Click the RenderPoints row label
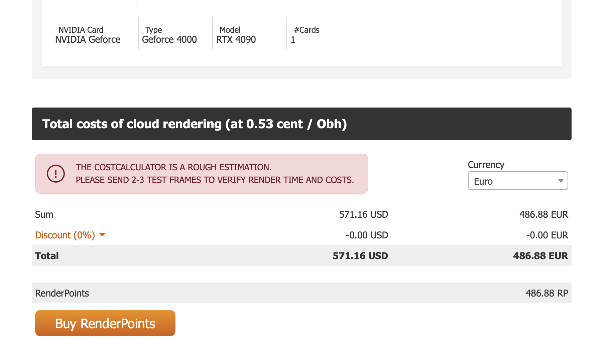This screenshot has width=611, height=364. [x=62, y=293]
